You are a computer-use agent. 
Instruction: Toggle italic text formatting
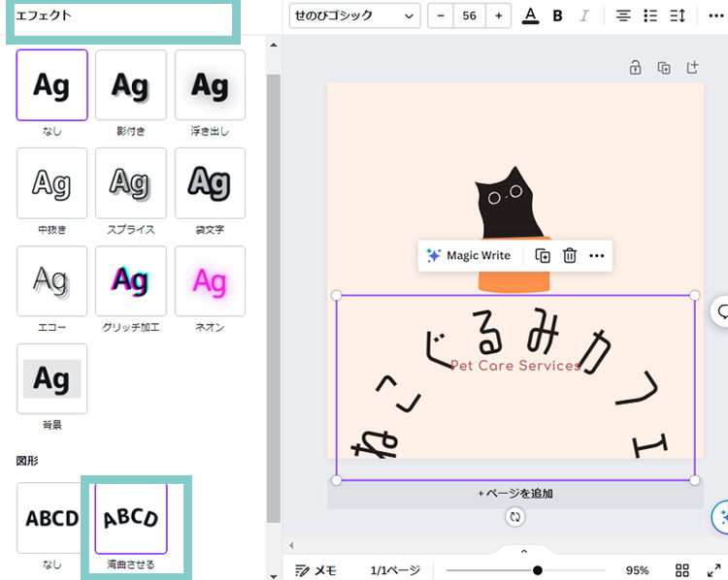[x=584, y=16]
